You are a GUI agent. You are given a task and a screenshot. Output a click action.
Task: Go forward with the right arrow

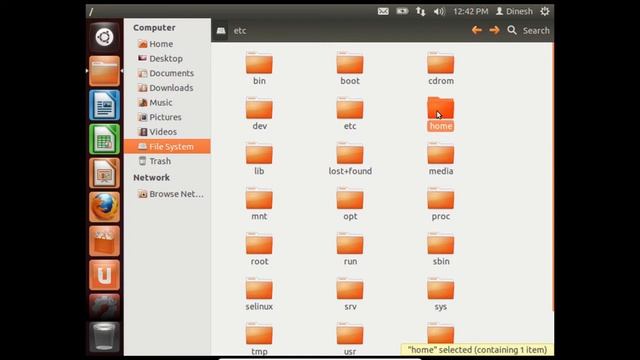(x=494, y=30)
